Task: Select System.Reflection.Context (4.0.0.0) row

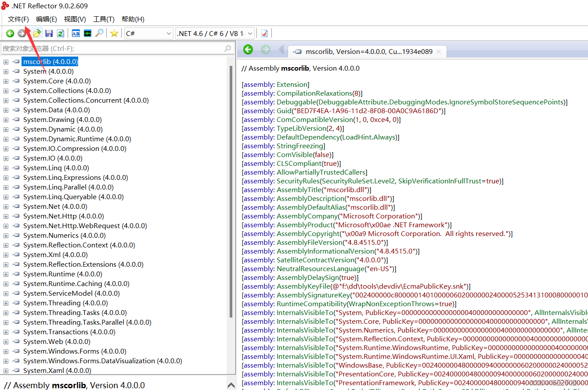Action: pyautogui.click(x=79, y=245)
